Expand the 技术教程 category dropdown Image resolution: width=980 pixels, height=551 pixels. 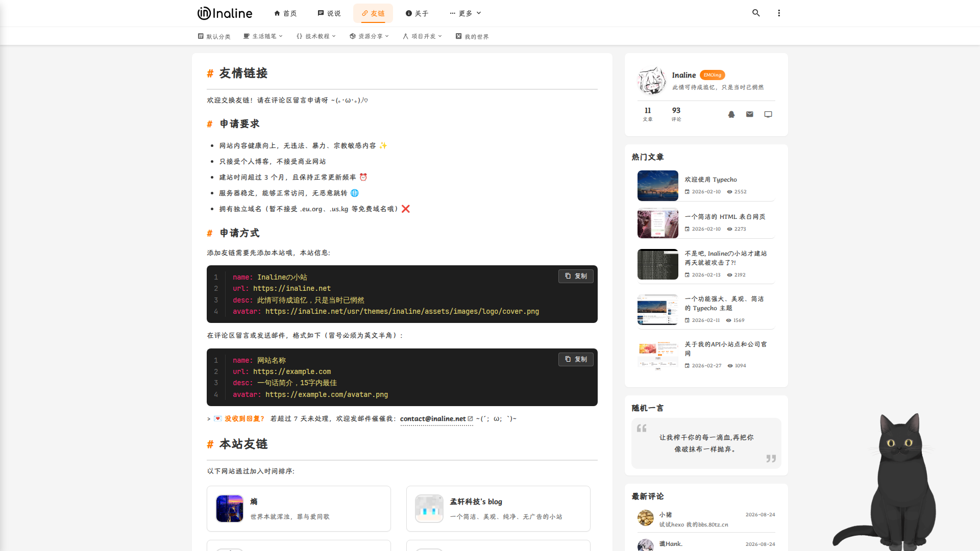coord(316,36)
